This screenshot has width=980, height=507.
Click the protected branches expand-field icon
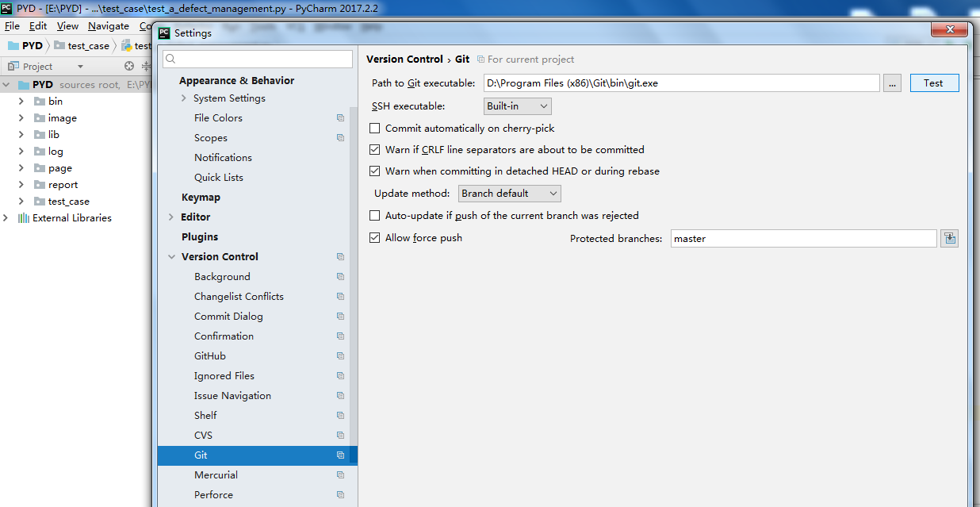point(949,238)
